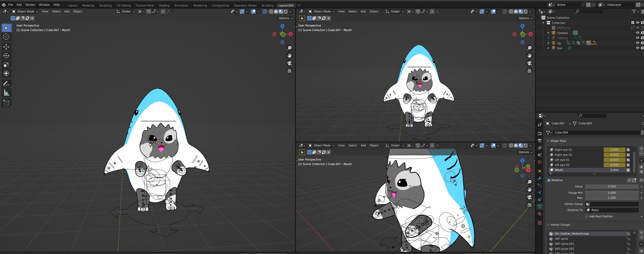
Task: Open the File menu
Action: pos(11,5)
